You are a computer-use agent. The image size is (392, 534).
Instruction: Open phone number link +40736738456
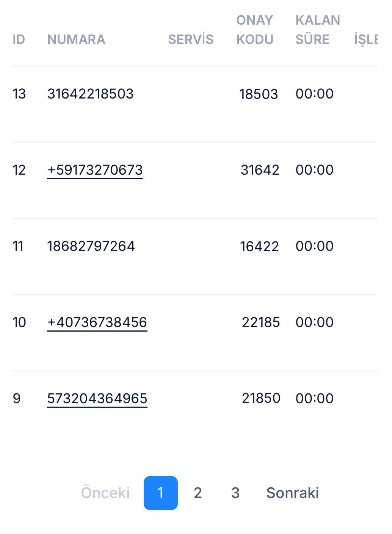point(97,322)
